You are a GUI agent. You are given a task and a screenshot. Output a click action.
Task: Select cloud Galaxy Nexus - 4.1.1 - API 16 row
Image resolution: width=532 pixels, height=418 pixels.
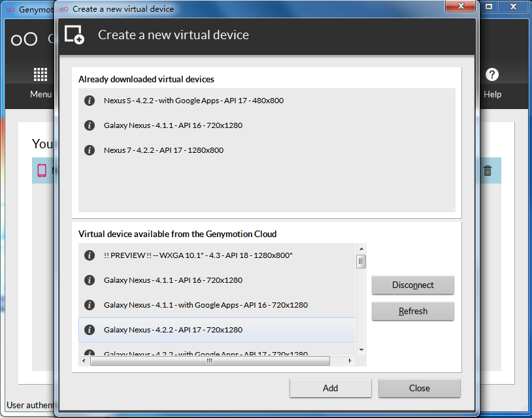(x=217, y=280)
